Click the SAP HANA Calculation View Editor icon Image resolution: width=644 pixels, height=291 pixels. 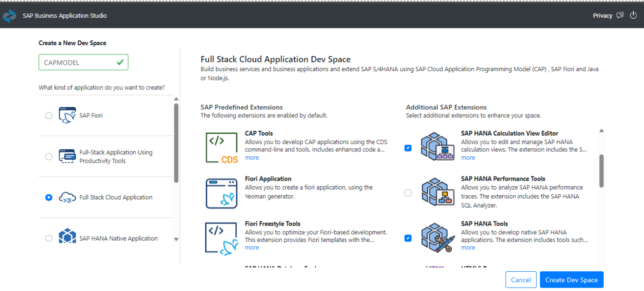438,146
